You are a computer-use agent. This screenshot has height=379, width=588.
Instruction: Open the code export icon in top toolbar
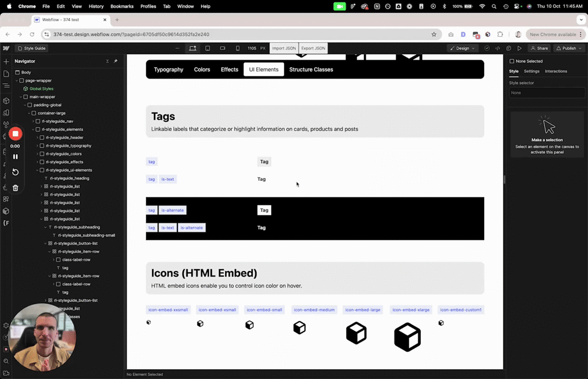498,48
